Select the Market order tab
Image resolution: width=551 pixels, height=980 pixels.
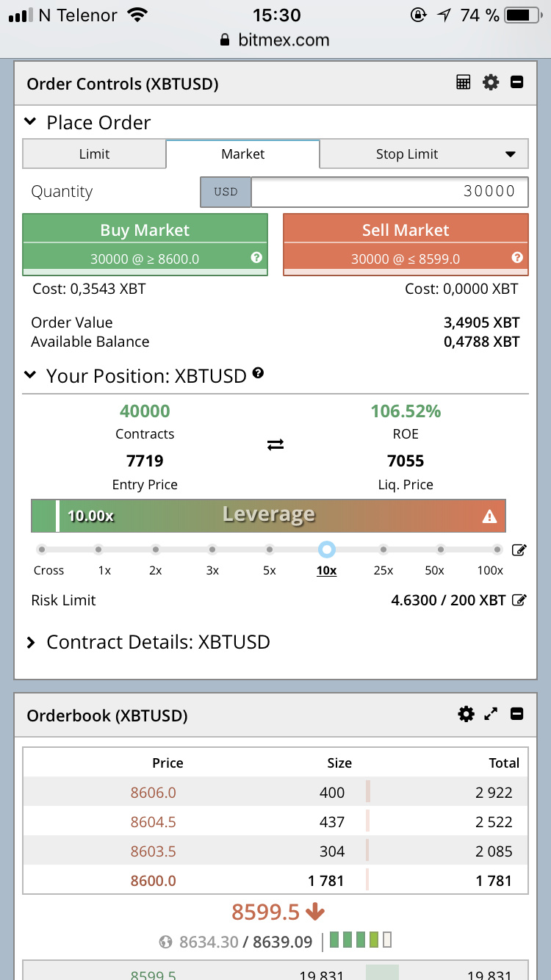coord(243,154)
